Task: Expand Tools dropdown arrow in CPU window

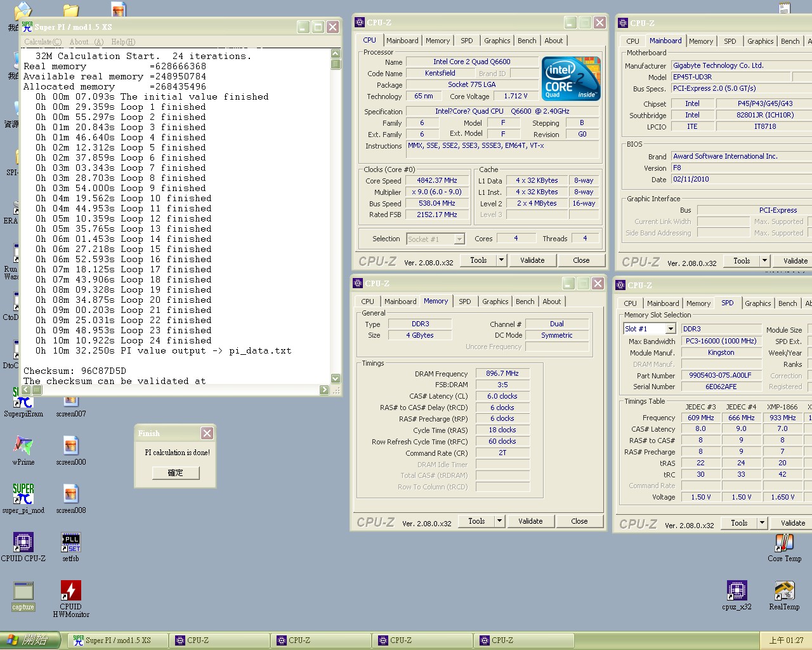Action: pyautogui.click(x=501, y=260)
